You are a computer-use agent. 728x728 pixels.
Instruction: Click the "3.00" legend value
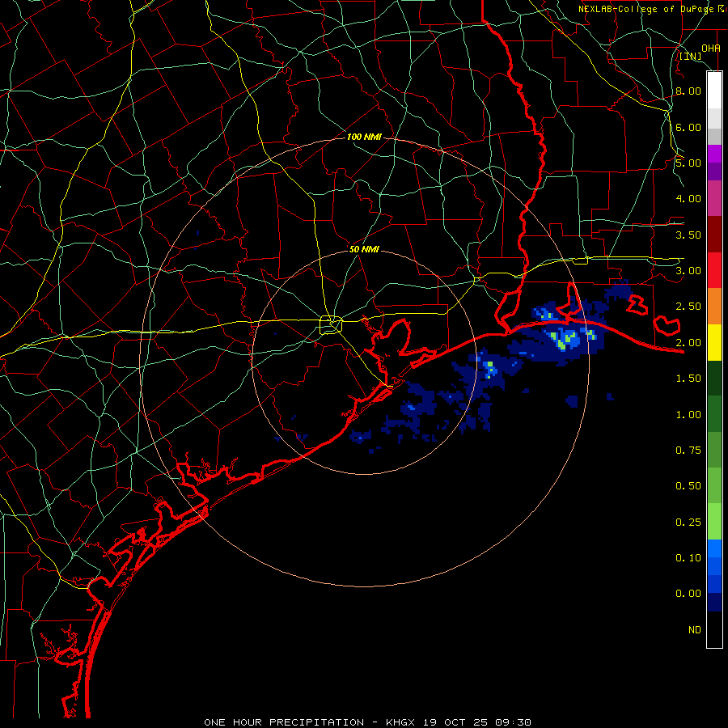pos(688,271)
